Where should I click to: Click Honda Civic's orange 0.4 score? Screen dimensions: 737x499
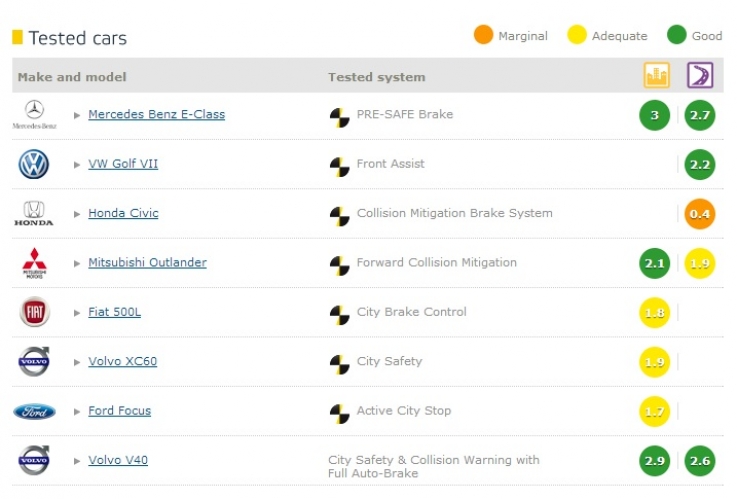pyautogui.click(x=700, y=214)
